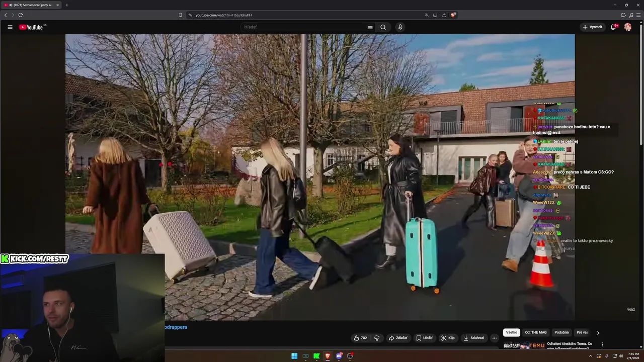
Task: Reload the current page
Action: pyautogui.click(x=20, y=15)
